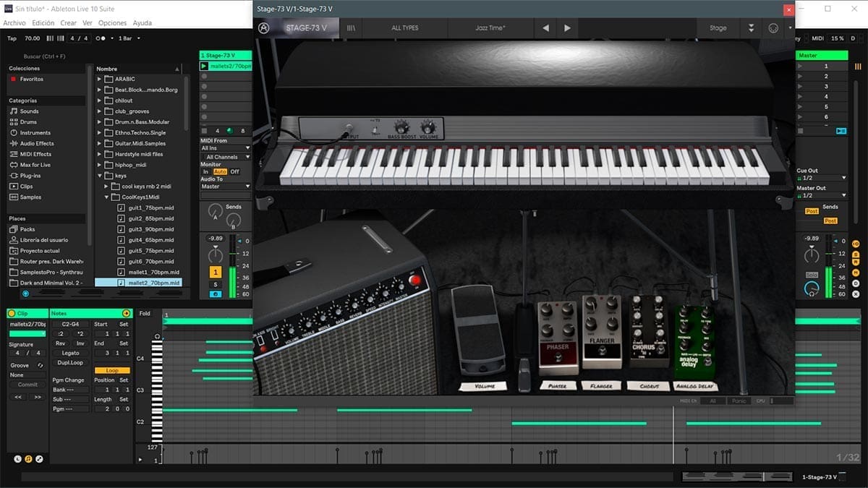Click the Phaser pedal
868x488 pixels.
[558, 338]
